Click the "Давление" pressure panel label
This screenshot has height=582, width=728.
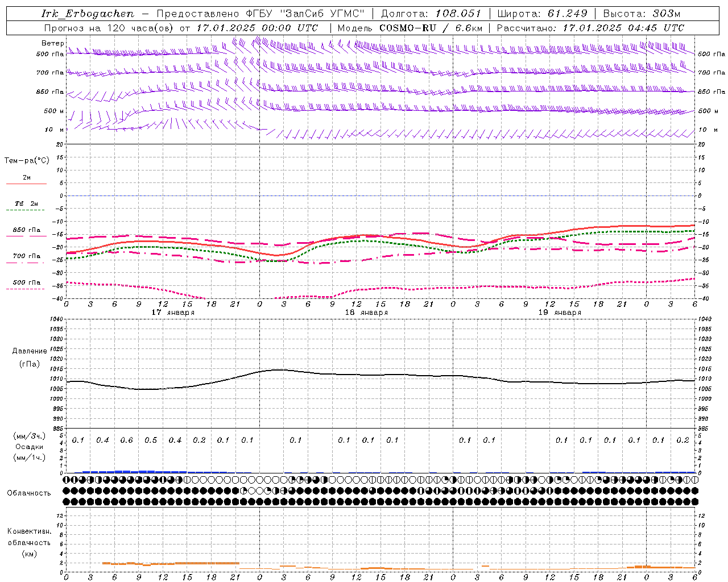tap(30, 351)
